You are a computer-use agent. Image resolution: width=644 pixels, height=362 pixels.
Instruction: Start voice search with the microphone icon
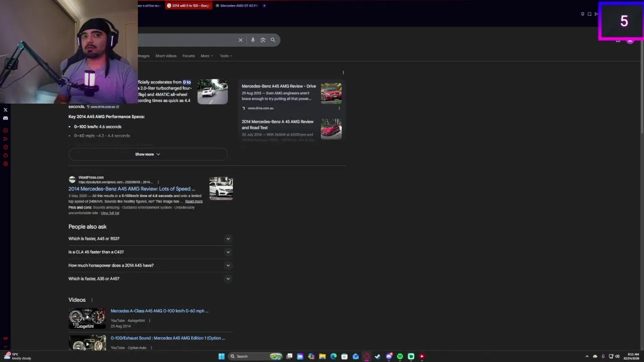pos(253,40)
